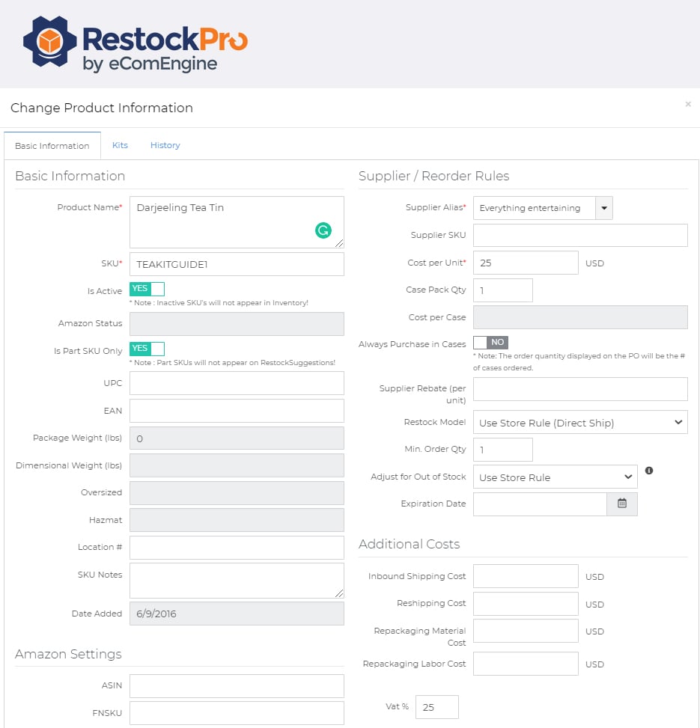Click the UPC field
This screenshot has height=728, width=700.
(x=237, y=383)
